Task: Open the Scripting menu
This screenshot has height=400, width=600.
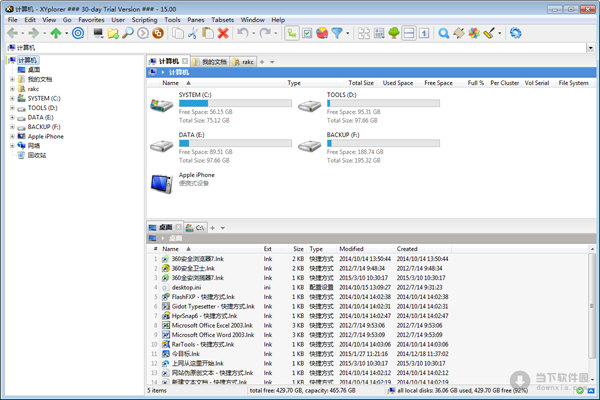Action: coord(144,20)
